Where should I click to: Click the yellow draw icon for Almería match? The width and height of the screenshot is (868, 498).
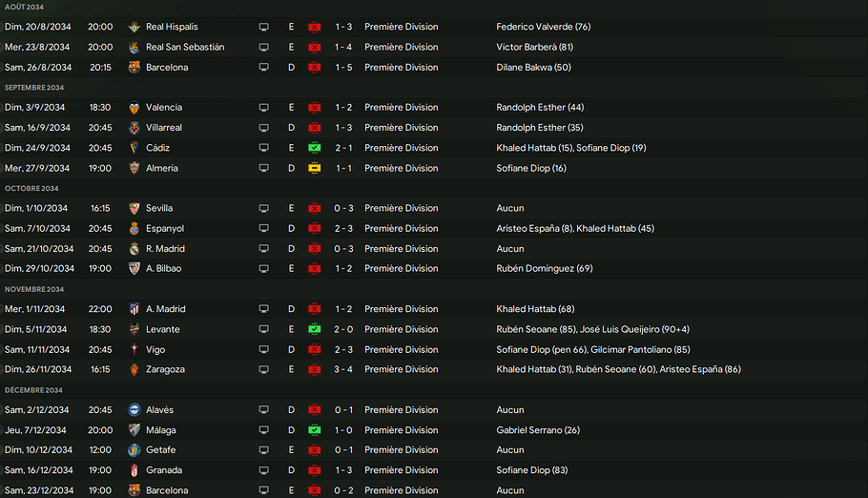(314, 168)
